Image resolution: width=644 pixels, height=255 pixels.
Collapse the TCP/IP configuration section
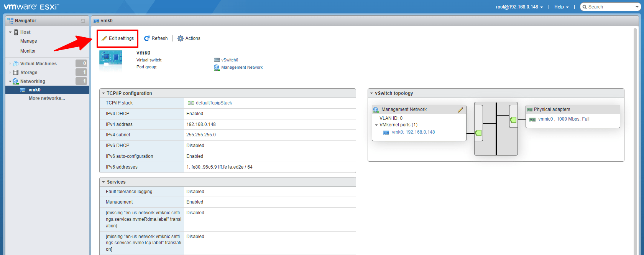[103, 93]
